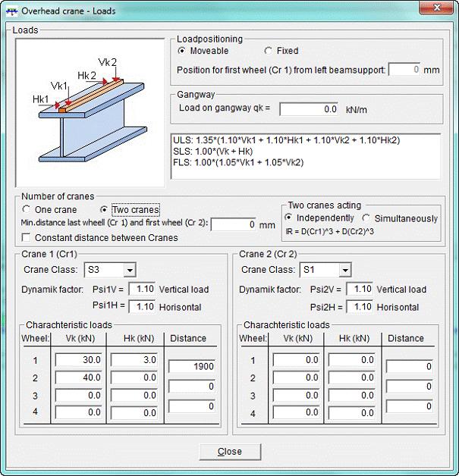Click Crane 2 wheel 2 Vk field
This screenshot has height=476, width=459.
tap(296, 377)
